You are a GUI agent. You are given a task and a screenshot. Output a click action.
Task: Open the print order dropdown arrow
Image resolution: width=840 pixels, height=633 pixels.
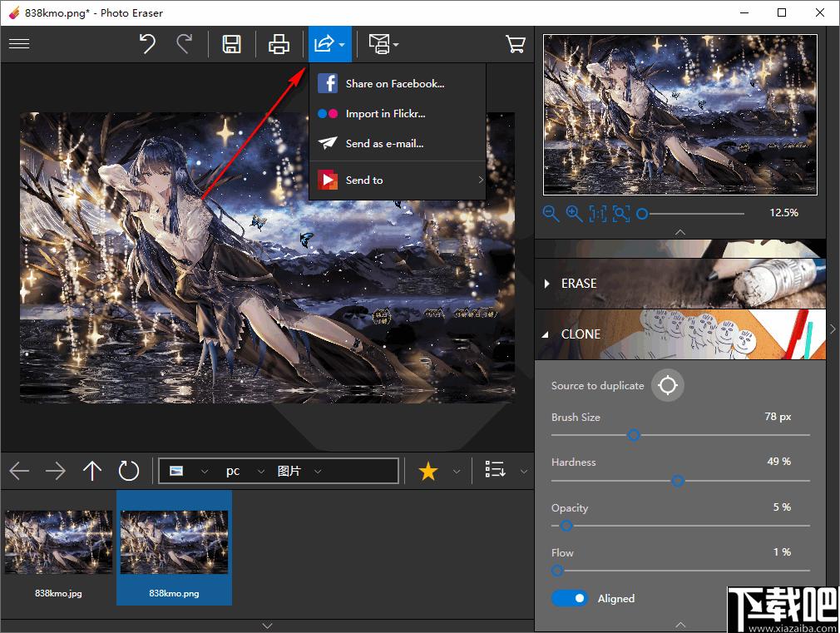click(396, 44)
